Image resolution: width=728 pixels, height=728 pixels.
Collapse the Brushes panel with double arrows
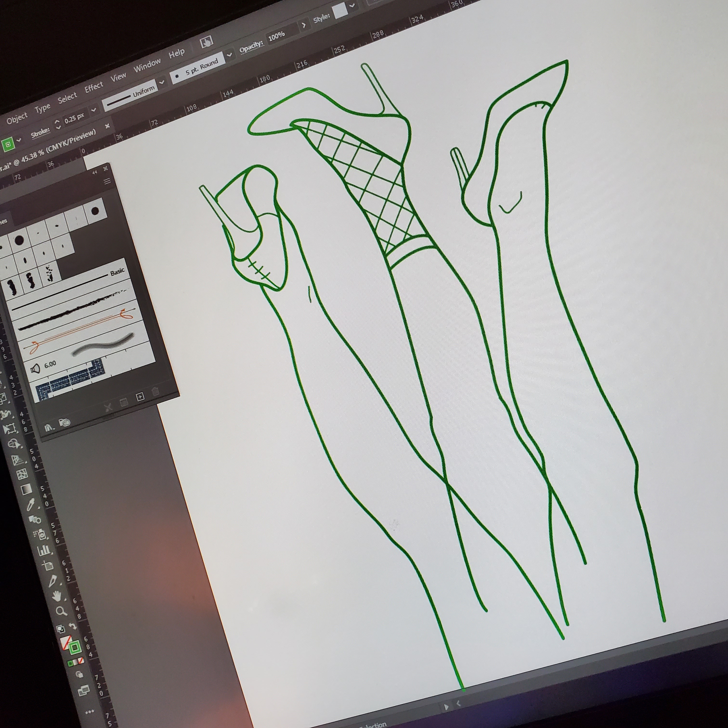[x=95, y=172]
